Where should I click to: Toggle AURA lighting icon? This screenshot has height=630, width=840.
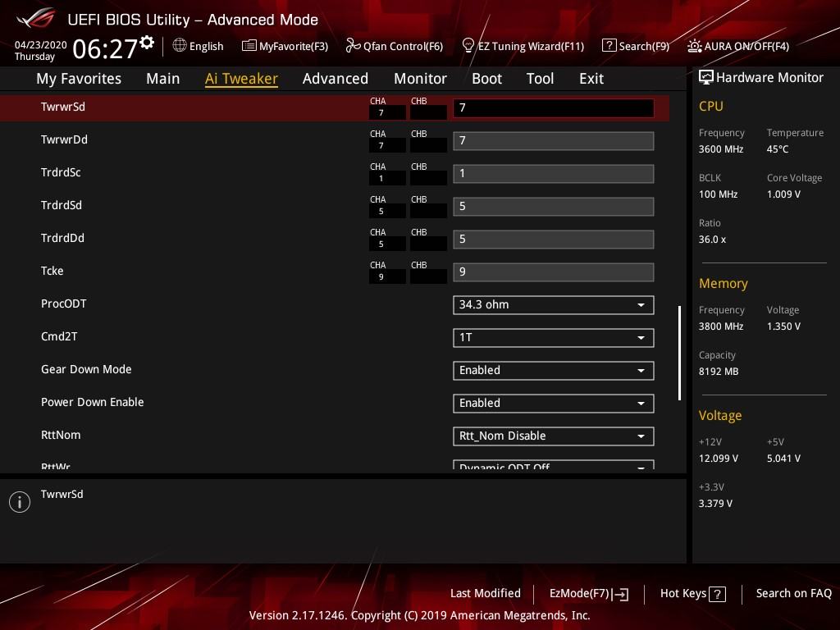[x=694, y=46]
